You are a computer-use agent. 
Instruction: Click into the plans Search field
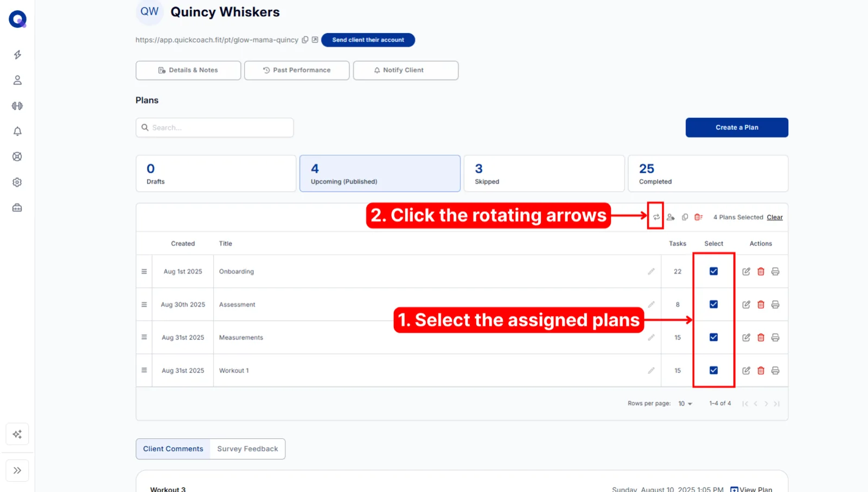click(215, 128)
